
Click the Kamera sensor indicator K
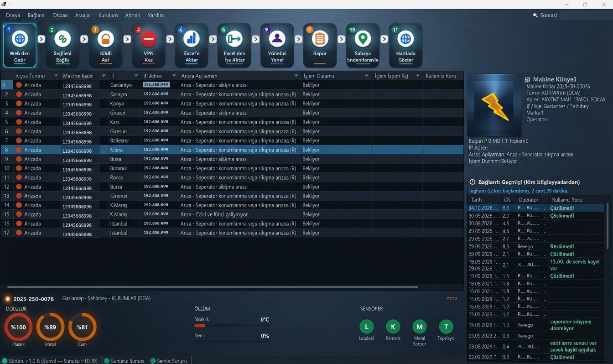393,327
